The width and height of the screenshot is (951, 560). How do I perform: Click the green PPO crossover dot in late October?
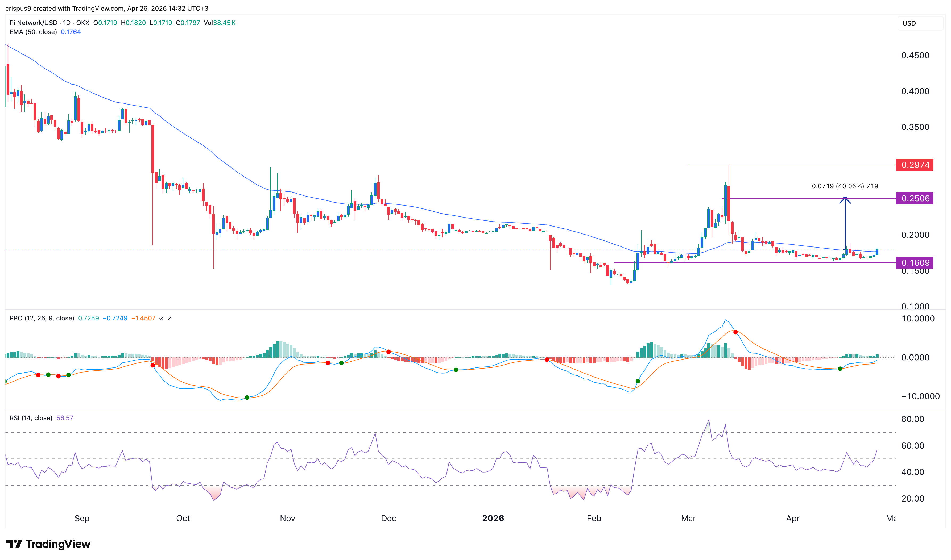[x=247, y=397]
